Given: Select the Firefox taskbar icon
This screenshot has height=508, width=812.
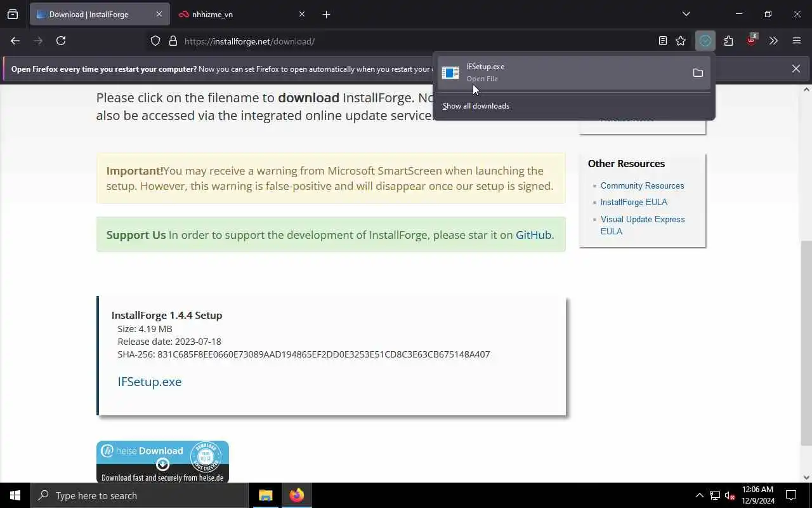Looking at the screenshot, I should pos(297,495).
